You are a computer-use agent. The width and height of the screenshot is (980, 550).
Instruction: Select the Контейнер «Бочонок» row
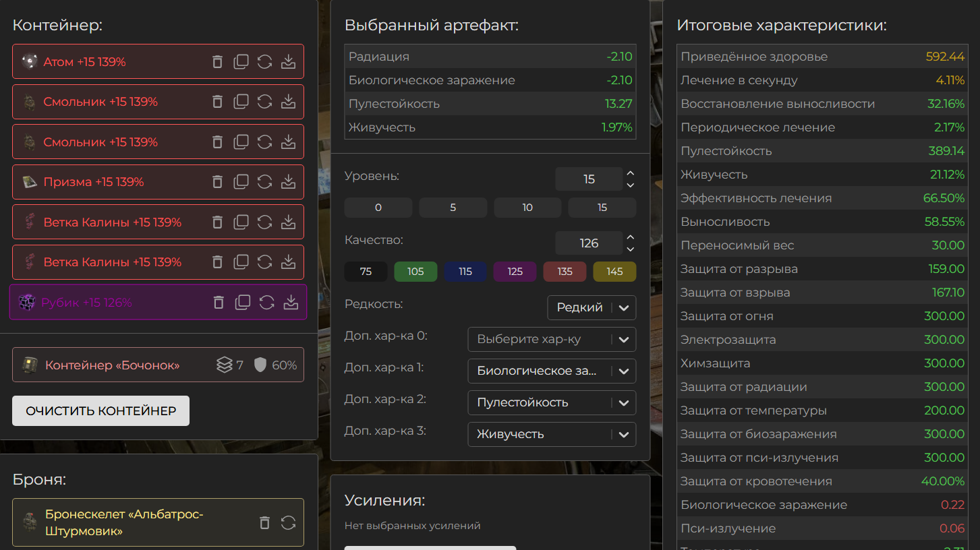pyautogui.click(x=158, y=365)
